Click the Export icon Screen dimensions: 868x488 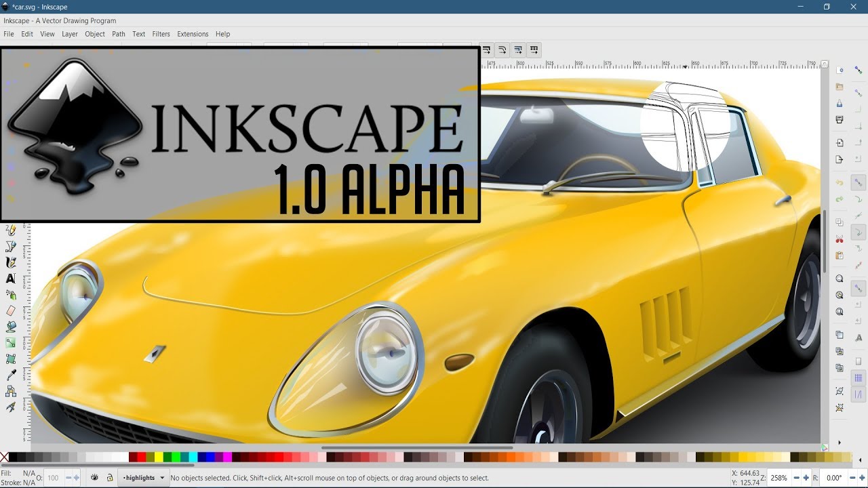[840, 159]
